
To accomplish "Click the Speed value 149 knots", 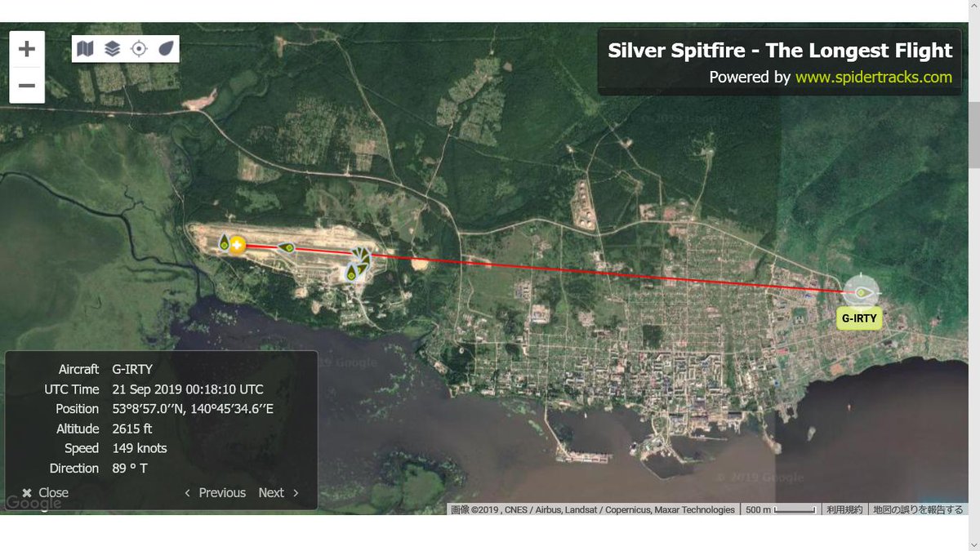I will [139, 448].
